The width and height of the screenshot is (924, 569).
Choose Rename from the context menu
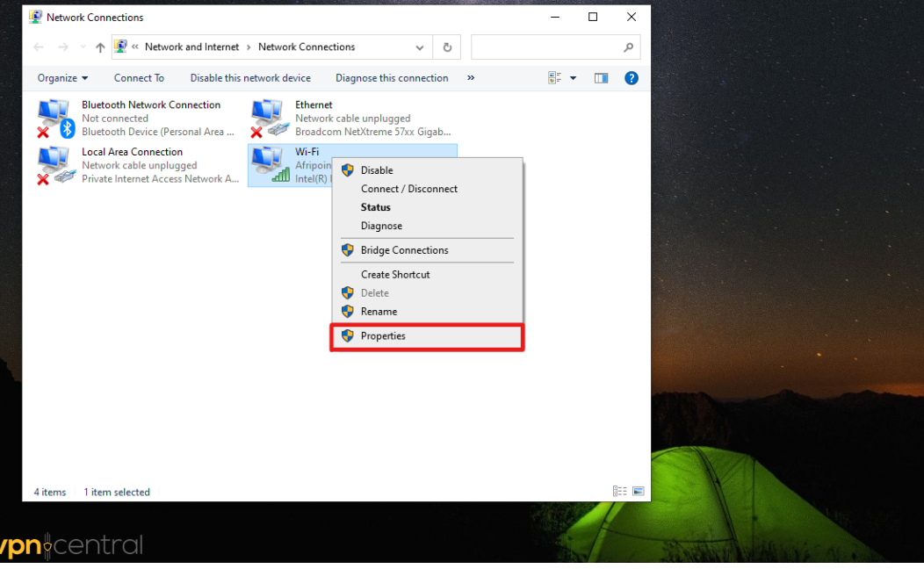click(379, 311)
